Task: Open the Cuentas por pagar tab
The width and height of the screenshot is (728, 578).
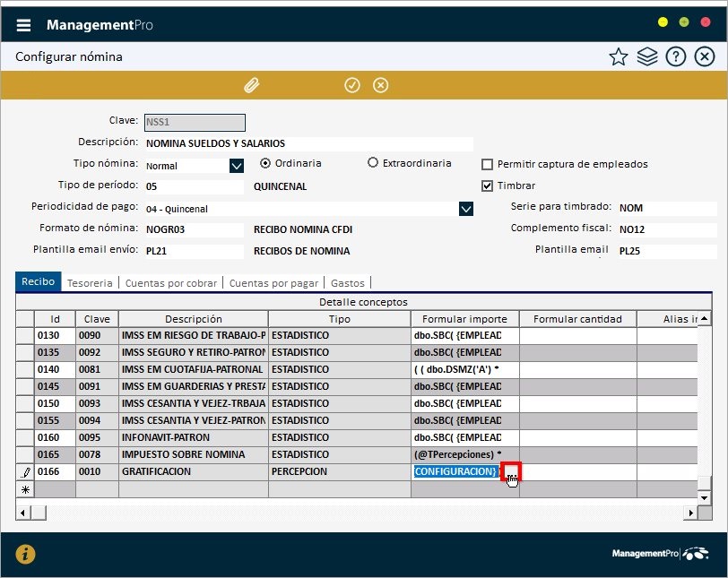Action: point(274,283)
